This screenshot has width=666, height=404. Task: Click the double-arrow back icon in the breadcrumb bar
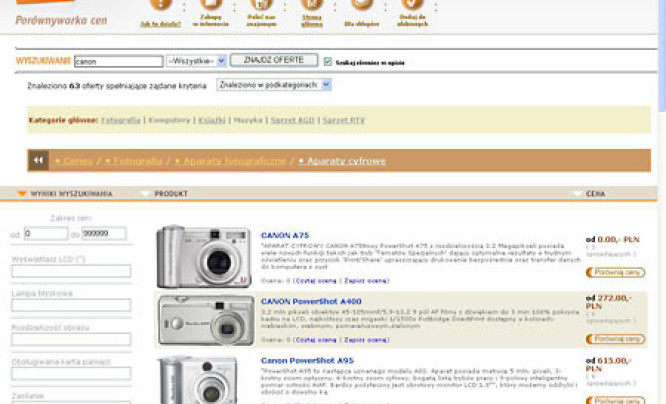(38, 160)
